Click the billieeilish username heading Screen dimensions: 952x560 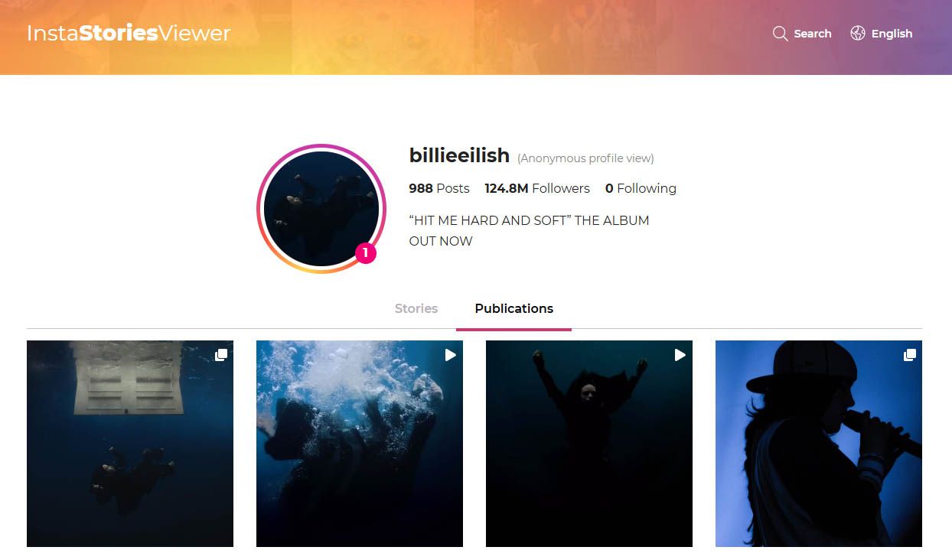click(459, 155)
